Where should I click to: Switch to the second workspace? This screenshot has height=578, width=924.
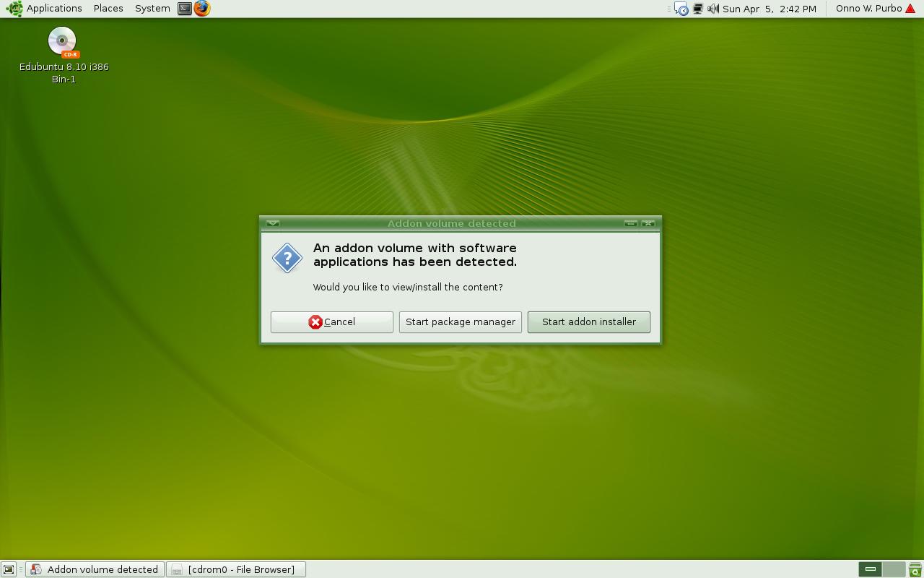[894, 569]
